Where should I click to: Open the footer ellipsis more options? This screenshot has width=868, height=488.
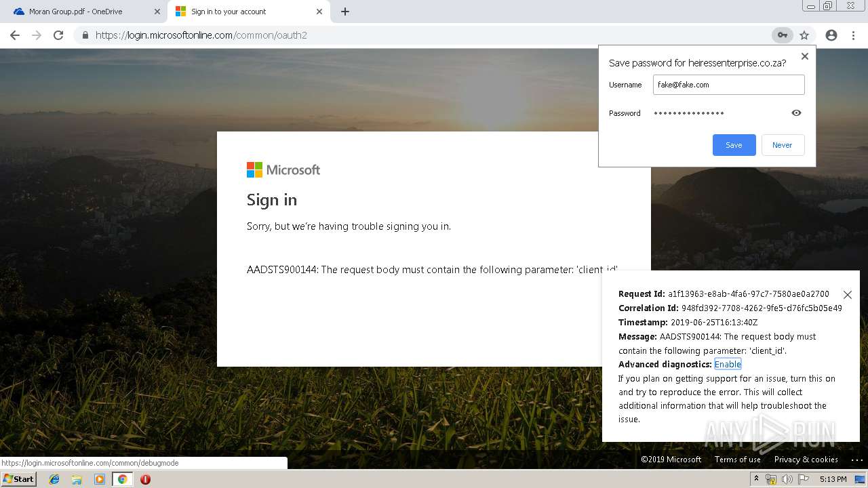click(856, 460)
